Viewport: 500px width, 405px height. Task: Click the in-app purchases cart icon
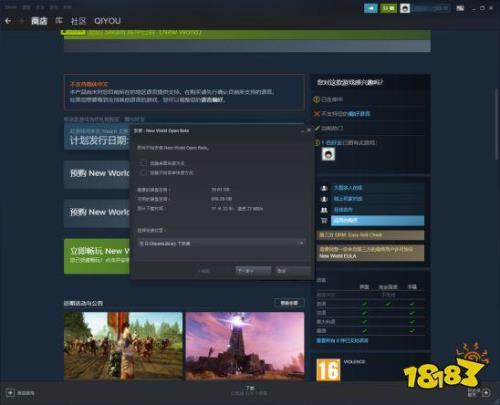tap(324, 220)
